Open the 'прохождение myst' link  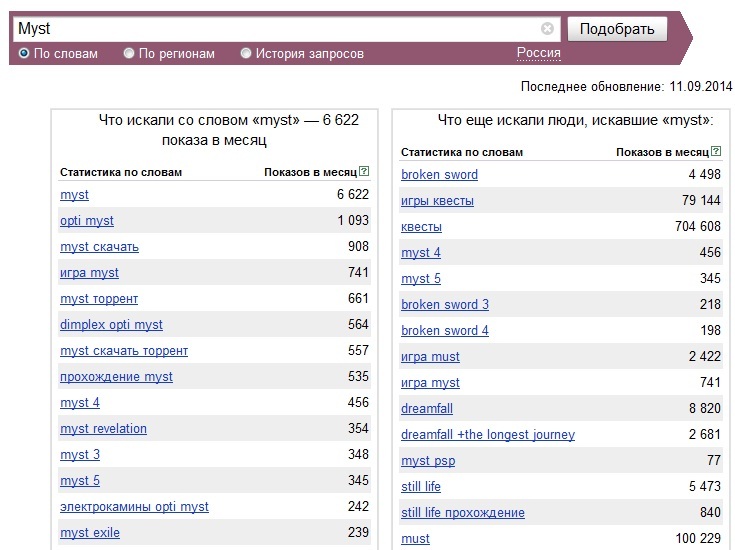pyautogui.click(x=116, y=377)
